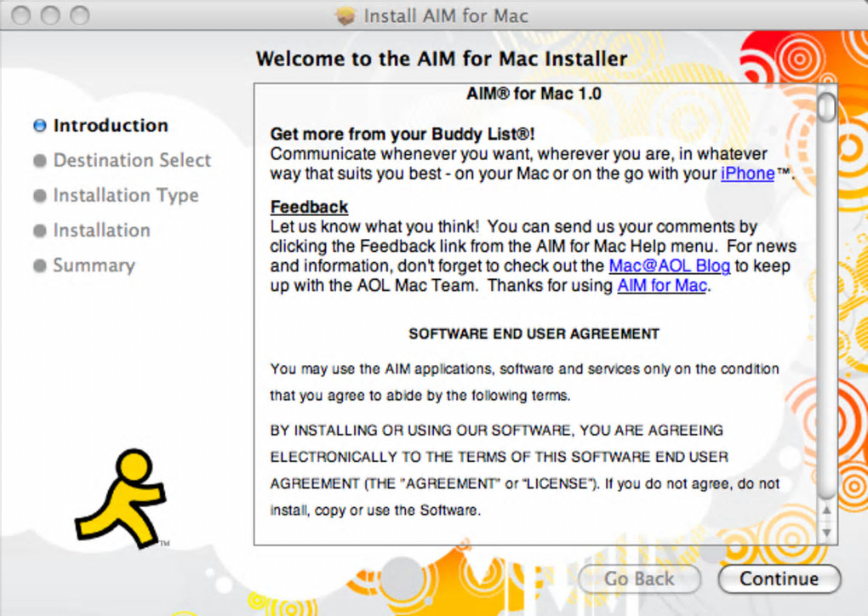This screenshot has height=616, width=868.
Task: Click the Summary step label
Action: point(94,265)
